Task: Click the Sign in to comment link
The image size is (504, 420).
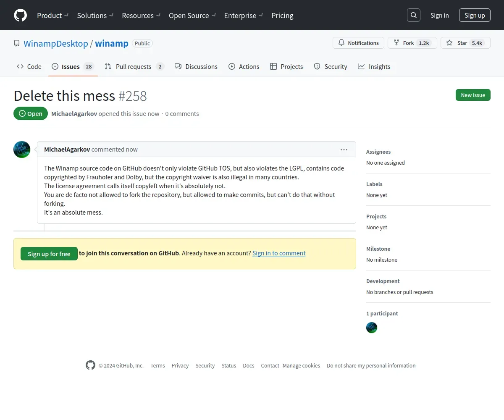Action: tap(279, 253)
